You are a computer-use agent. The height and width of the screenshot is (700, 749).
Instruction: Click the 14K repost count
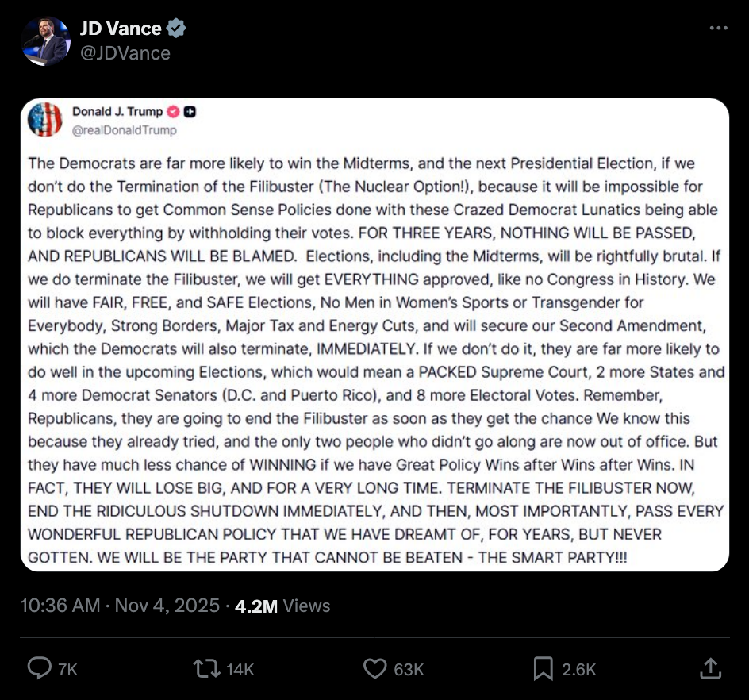tap(240, 670)
